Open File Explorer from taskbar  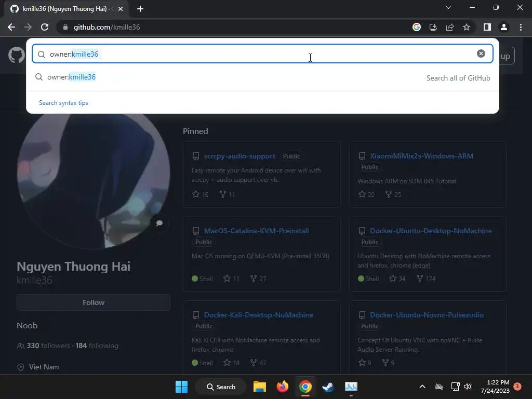(x=260, y=387)
